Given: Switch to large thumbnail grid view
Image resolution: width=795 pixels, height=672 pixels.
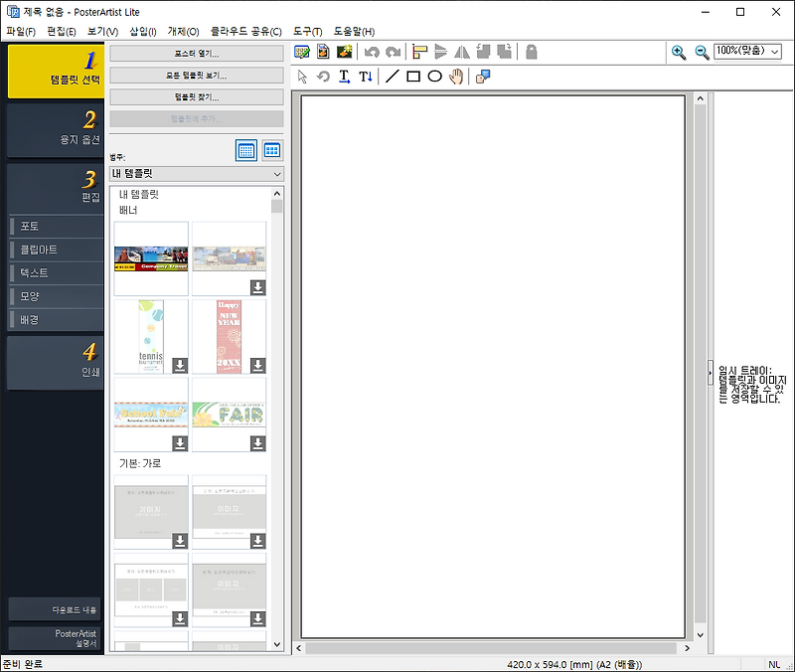Looking at the screenshot, I should click(x=272, y=150).
